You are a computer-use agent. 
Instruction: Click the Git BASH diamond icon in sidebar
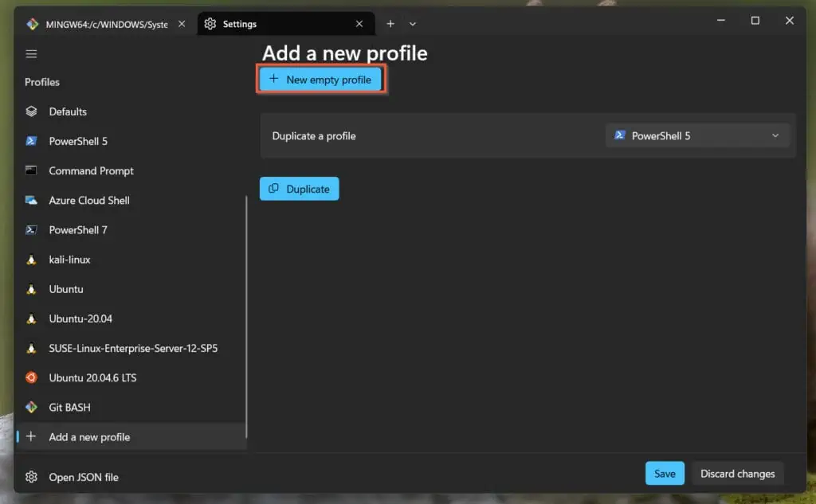point(31,407)
